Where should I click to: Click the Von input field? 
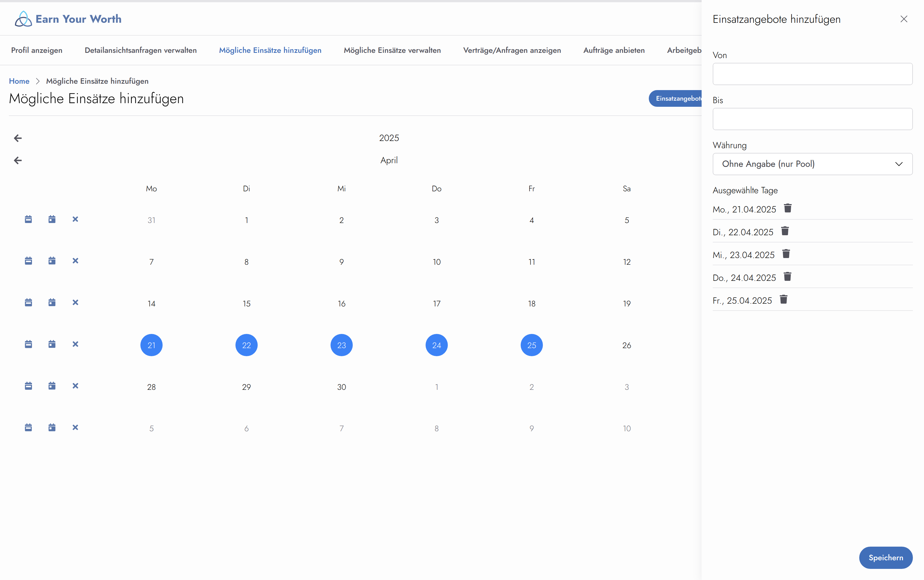(x=812, y=74)
